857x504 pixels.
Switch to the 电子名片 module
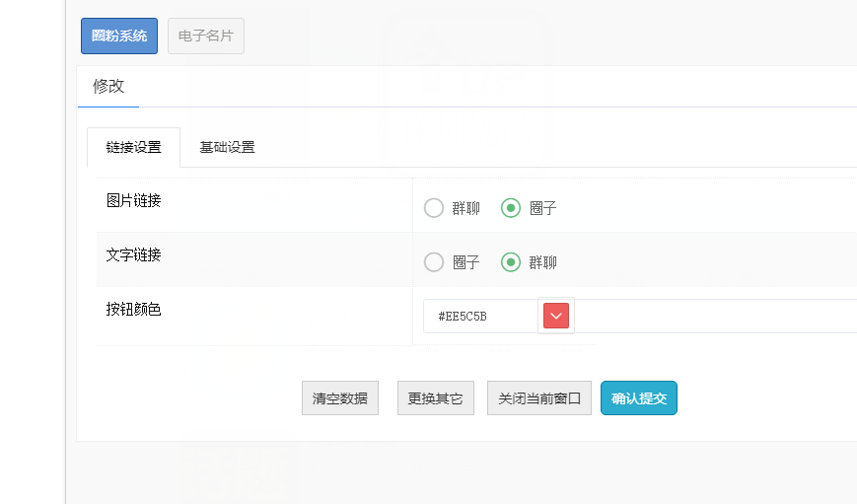pos(206,36)
